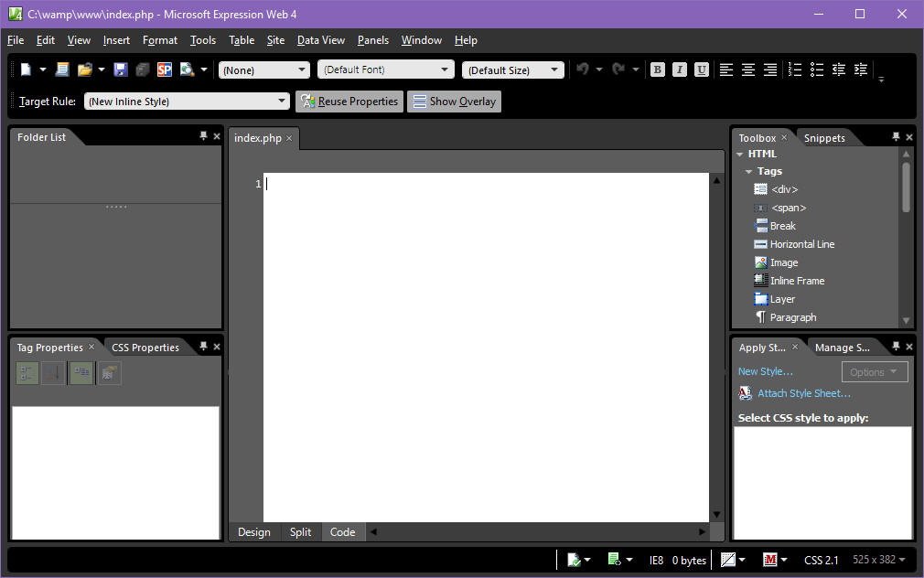Collapse the Tags tree node in Toolbox
This screenshot has height=578, width=924.
coord(748,172)
